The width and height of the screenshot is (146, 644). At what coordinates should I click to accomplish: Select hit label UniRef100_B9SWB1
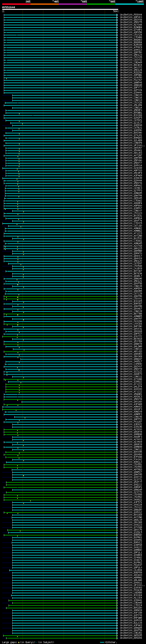pyautogui.click(x=131, y=113)
